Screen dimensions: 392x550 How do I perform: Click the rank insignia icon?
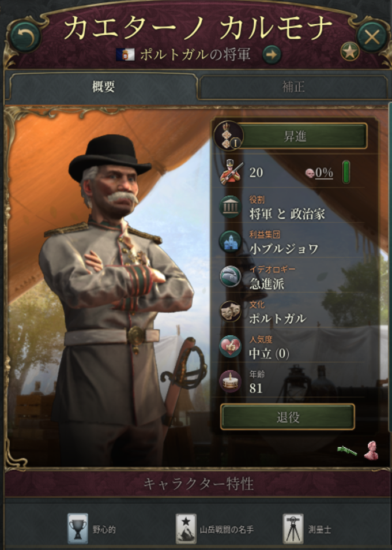point(228,136)
